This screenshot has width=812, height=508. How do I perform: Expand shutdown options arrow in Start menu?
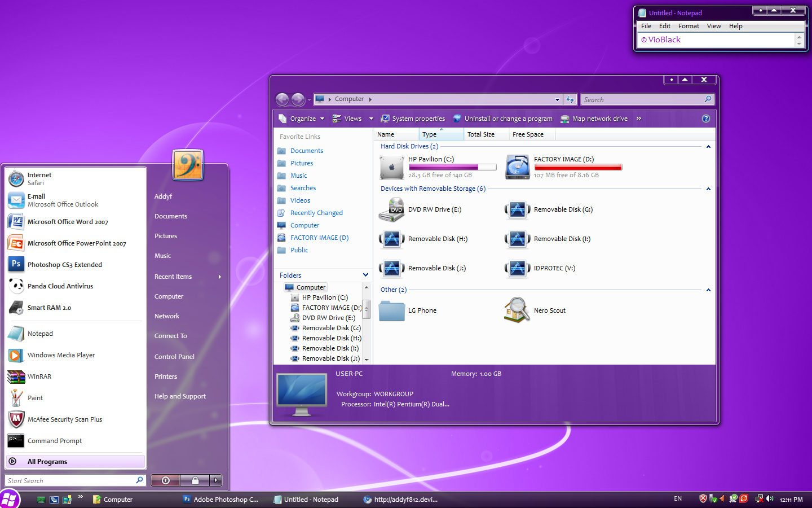click(x=216, y=480)
